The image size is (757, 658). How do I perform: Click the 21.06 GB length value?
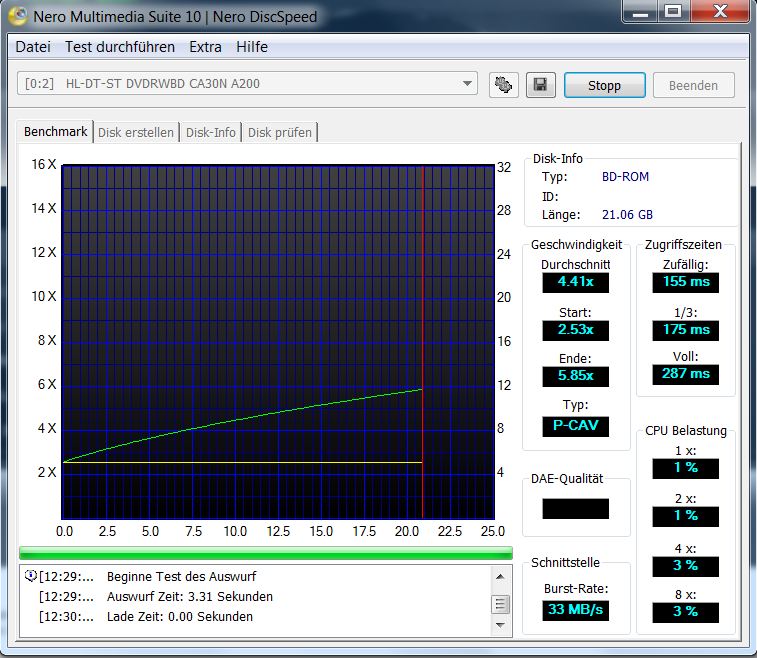[627, 215]
